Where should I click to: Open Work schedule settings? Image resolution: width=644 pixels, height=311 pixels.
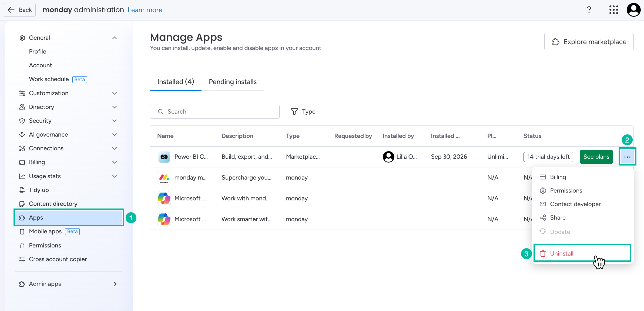pos(49,79)
